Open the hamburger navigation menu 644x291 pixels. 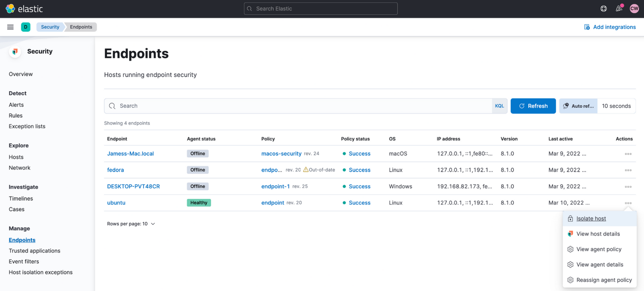coord(10,27)
